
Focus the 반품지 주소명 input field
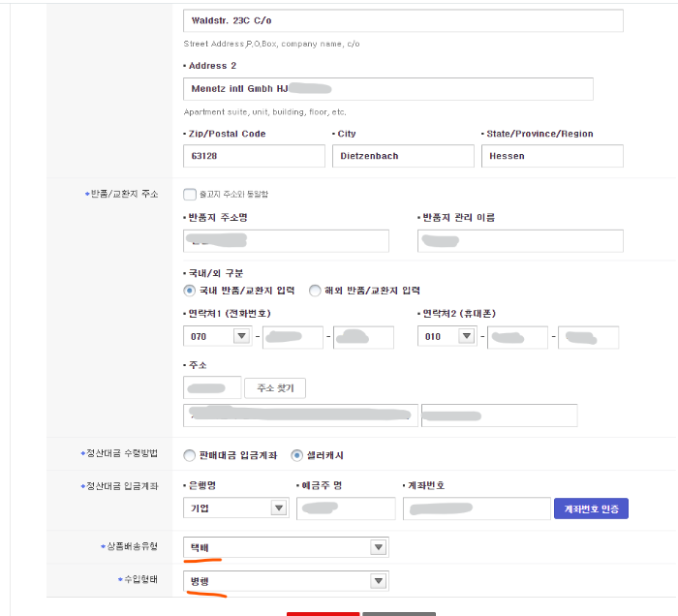(286, 241)
